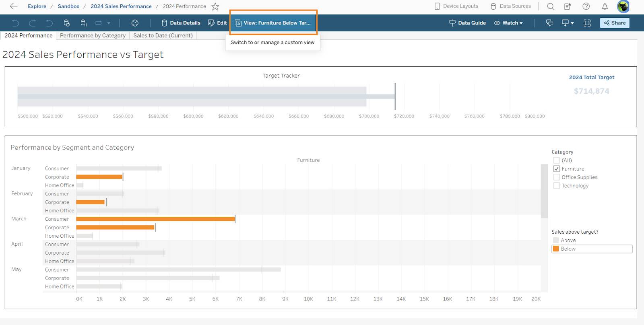Uncheck the Furniture category checkbox
Image resolution: width=644 pixels, height=325 pixels.
556,169
